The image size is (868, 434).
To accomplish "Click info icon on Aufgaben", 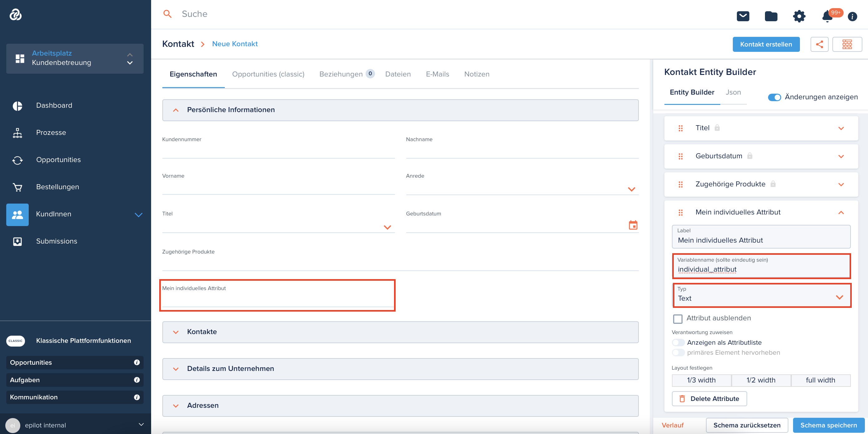I will [x=136, y=380].
